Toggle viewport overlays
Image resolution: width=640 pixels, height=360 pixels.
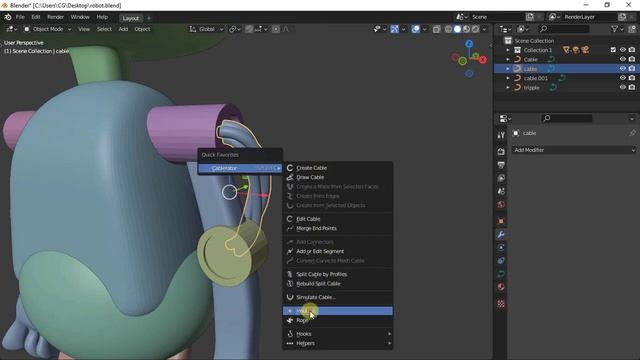pos(416,29)
